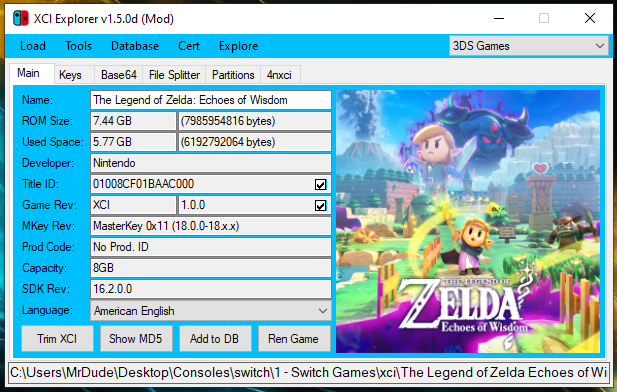The height and width of the screenshot is (392, 617).
Task: Minimize the XCI Explorer window
Action: 499,18
